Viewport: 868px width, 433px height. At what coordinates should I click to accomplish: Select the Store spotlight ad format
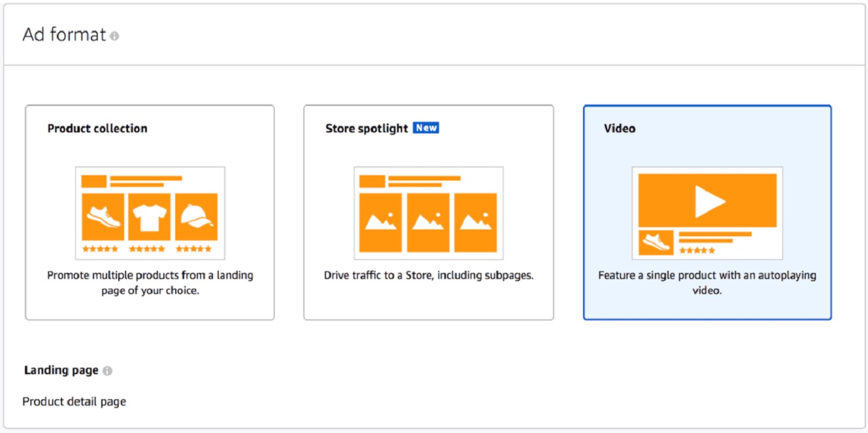pyautogui.click(x=428, y=211)
